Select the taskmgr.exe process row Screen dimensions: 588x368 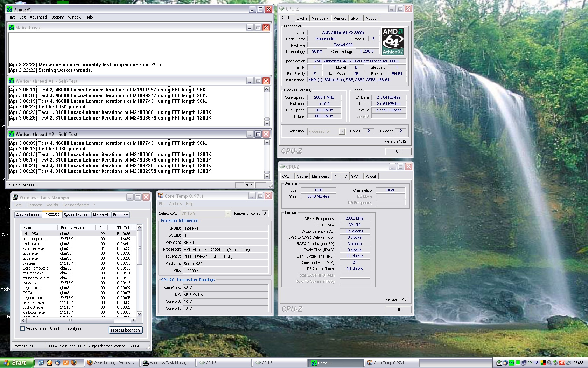(78, 273)
